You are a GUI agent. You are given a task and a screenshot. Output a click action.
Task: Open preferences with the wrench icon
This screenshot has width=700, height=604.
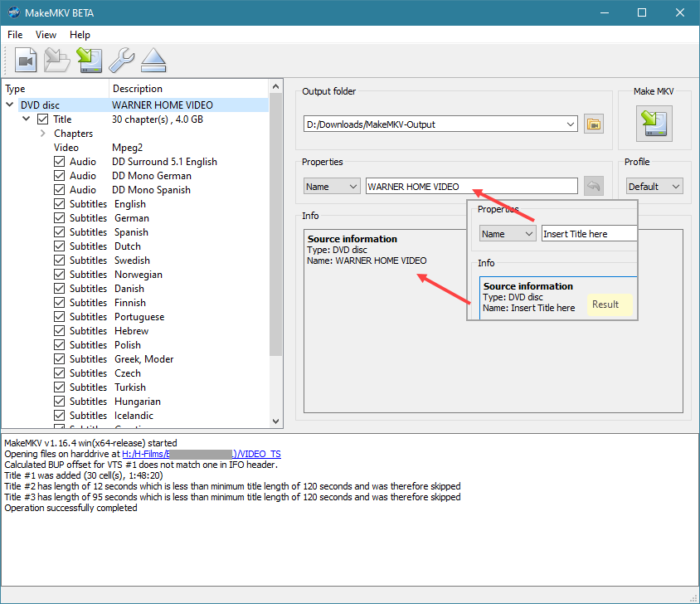pos(121,60)
